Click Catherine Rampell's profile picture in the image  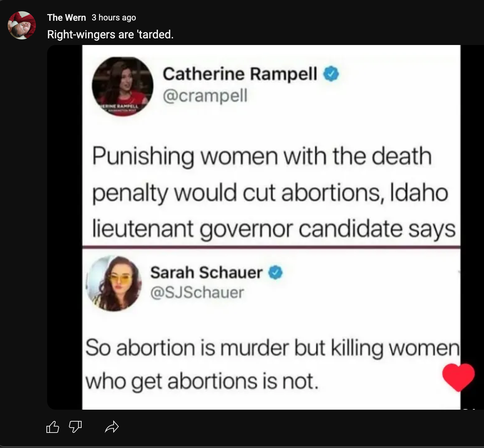(x=122, y=86)
